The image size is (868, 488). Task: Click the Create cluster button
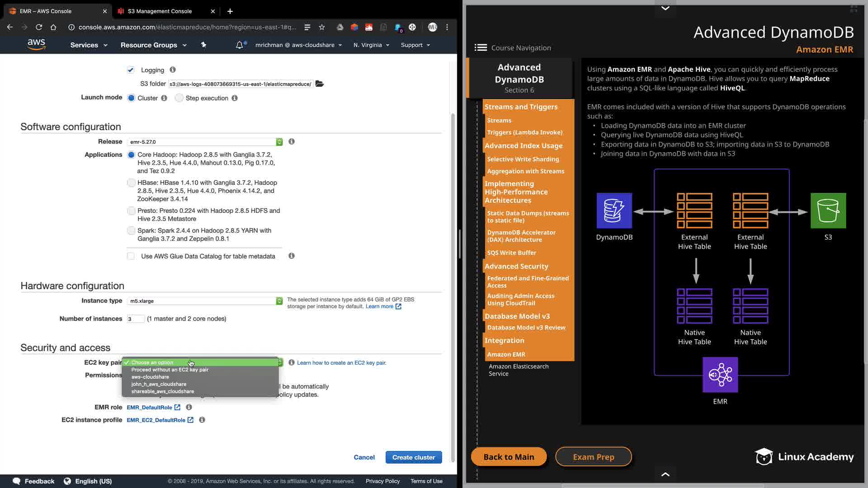[x=413, y=457]
